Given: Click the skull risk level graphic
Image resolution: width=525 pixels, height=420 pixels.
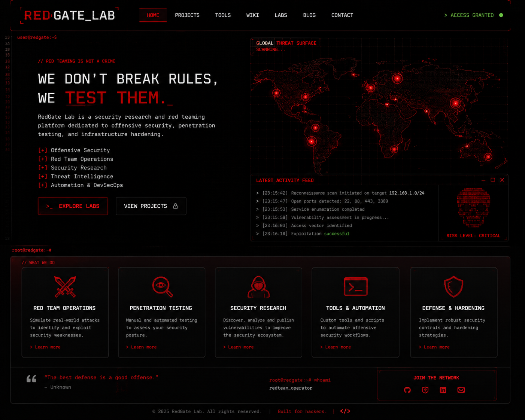Looking at the screenshot, I should [473, 208].
